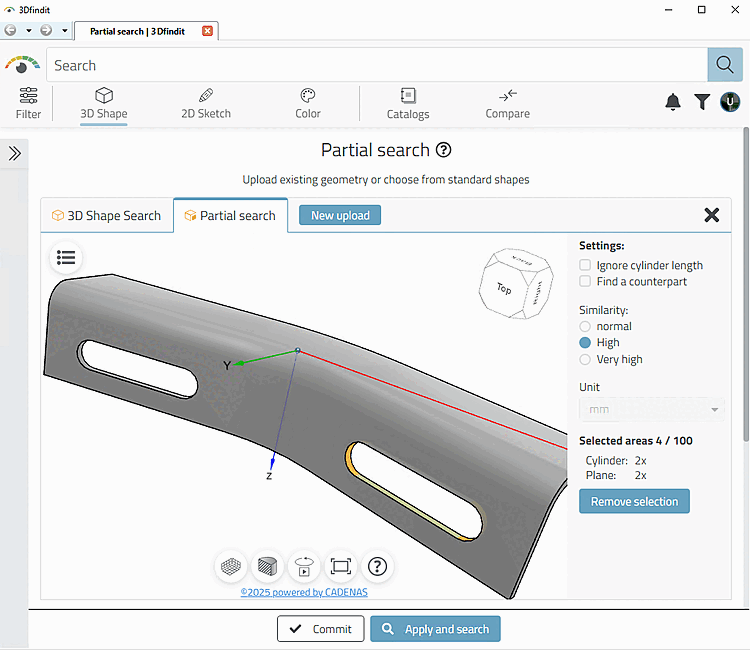The image size is (750, 650).
Task: Select the shaded solid display icon
Action: tap(267, 567)
